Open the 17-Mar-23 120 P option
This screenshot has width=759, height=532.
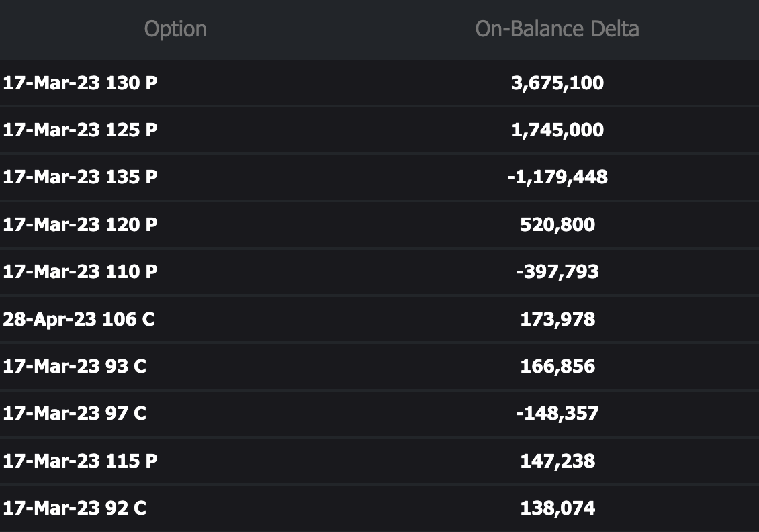80,224
